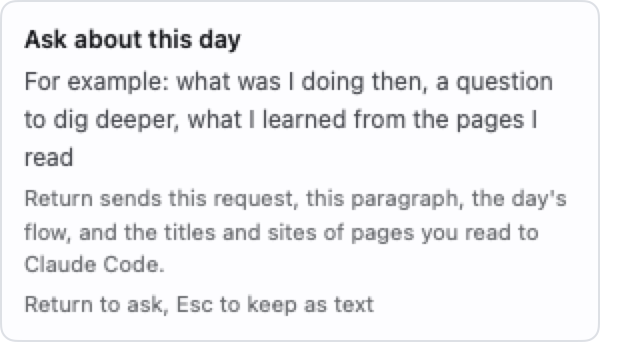
Task: Click "Esc to keep as text" in the hint
Action: click(275, 304)
